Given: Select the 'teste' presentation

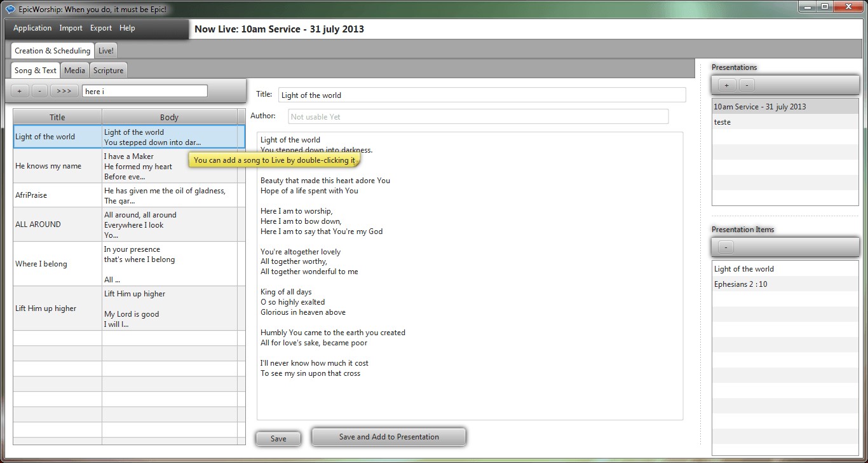Looking at the screenshot, I should (x=785, y=122).
